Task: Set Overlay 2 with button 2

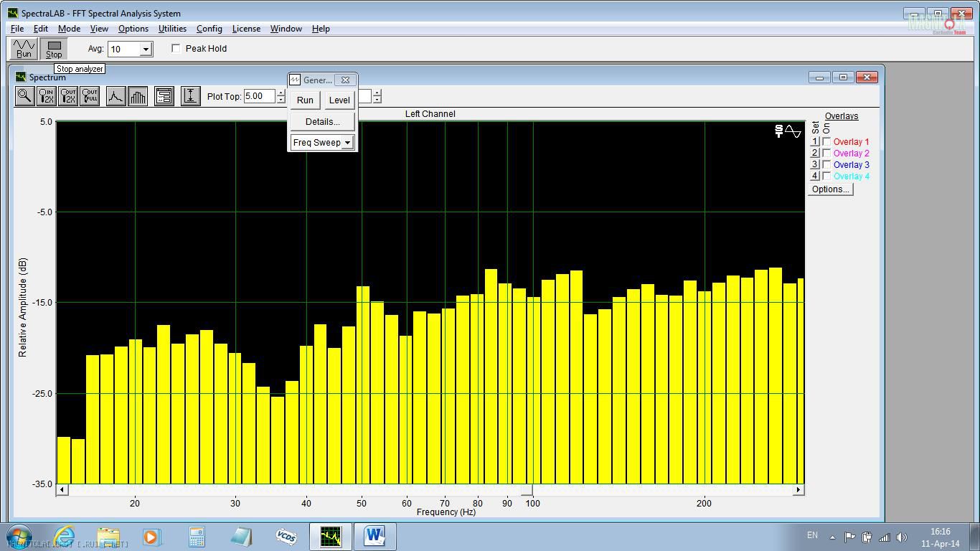Action: (x=815, y=154)
